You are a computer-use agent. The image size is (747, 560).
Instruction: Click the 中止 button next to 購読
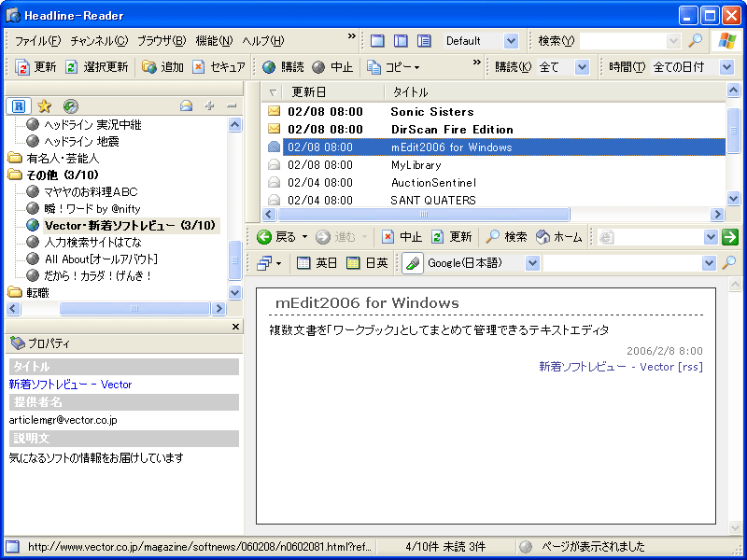pyautogui.click(x=332, y=67)
